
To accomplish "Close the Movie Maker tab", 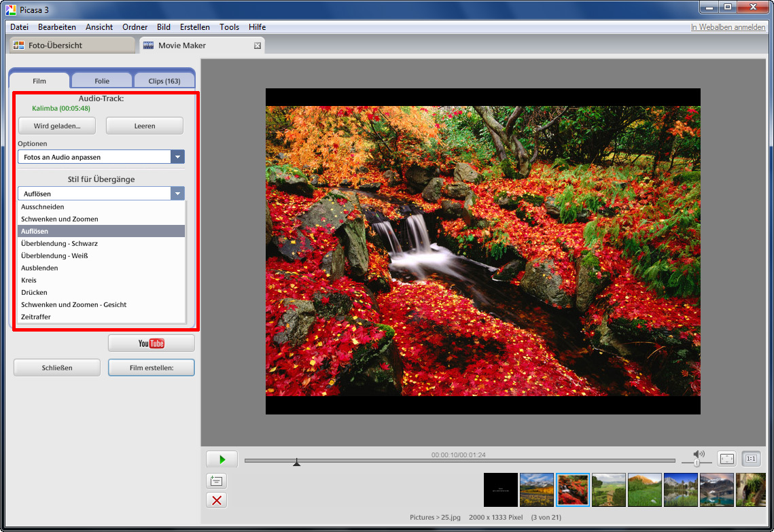I will (x=258, y=46).
